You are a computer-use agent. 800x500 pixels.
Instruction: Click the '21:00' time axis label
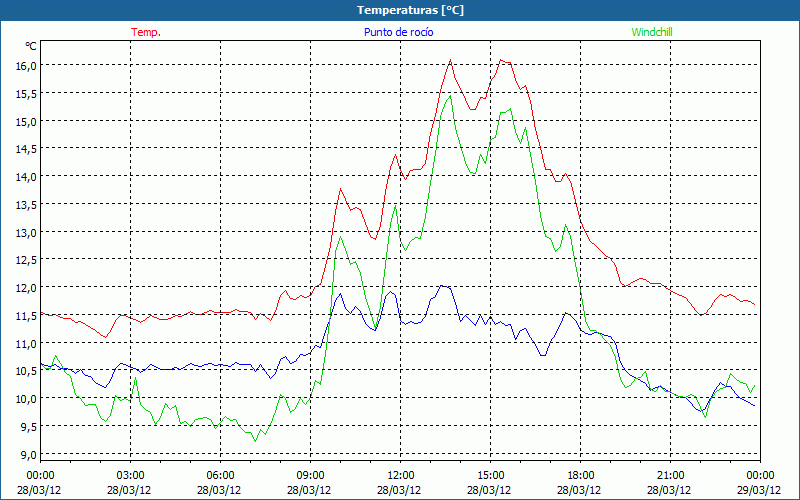pos(670,476)
